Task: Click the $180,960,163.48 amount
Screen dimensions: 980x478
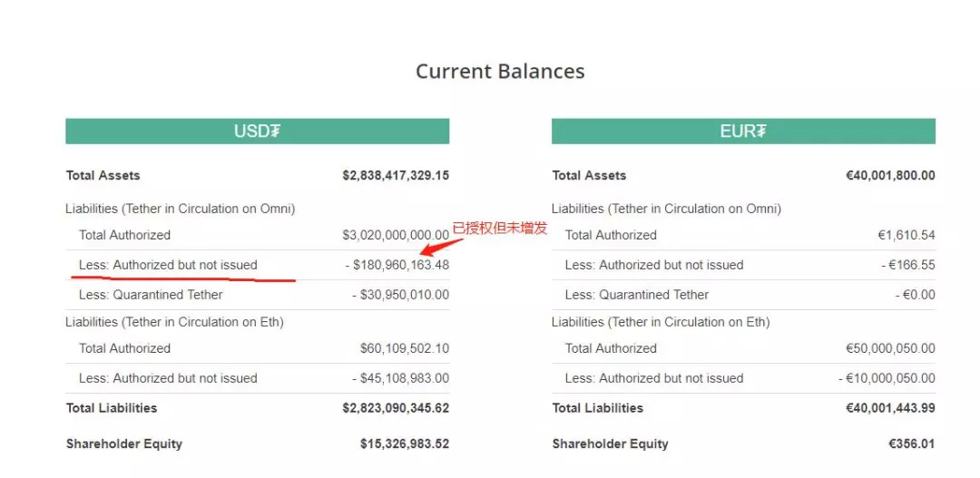Action: click(397, 265)
